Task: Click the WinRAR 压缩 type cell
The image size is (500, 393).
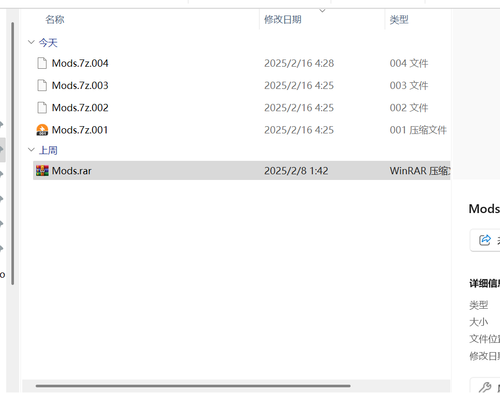Action: [420, 171]
